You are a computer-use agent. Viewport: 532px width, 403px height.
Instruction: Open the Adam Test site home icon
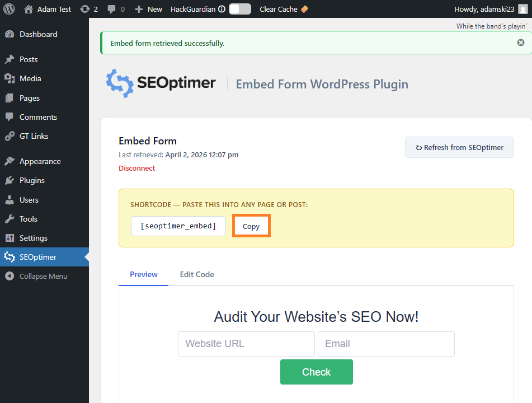(x=29, y=9)
